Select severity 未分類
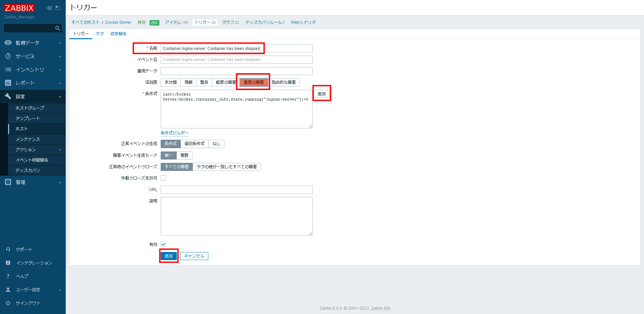This screenshot has width=644, height=314. tap(171, 82)
